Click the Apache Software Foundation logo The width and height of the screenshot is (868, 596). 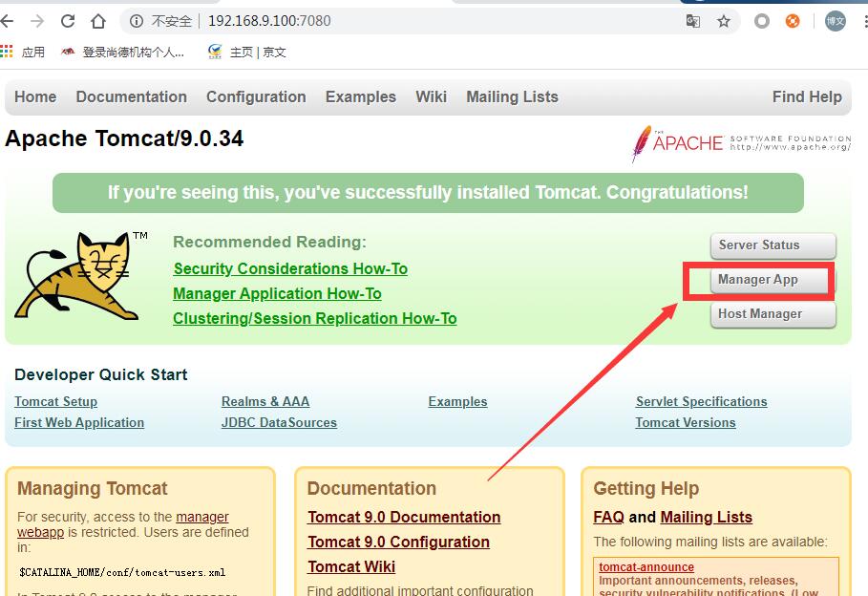[741, 143]
